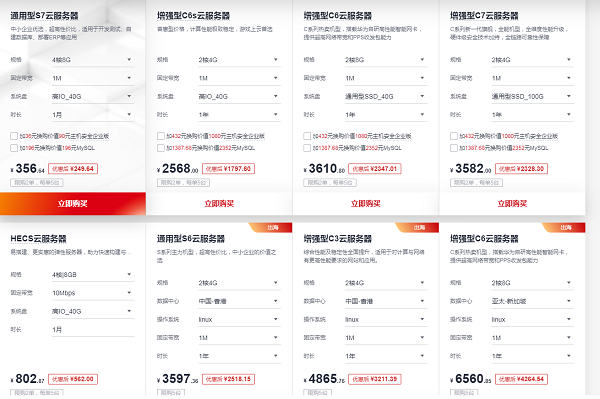This screenshot has height=399, width=600.
Task: Open 固定带宽 dropdown in 通用型S7云服务器 card
Action: coord(93,78)
